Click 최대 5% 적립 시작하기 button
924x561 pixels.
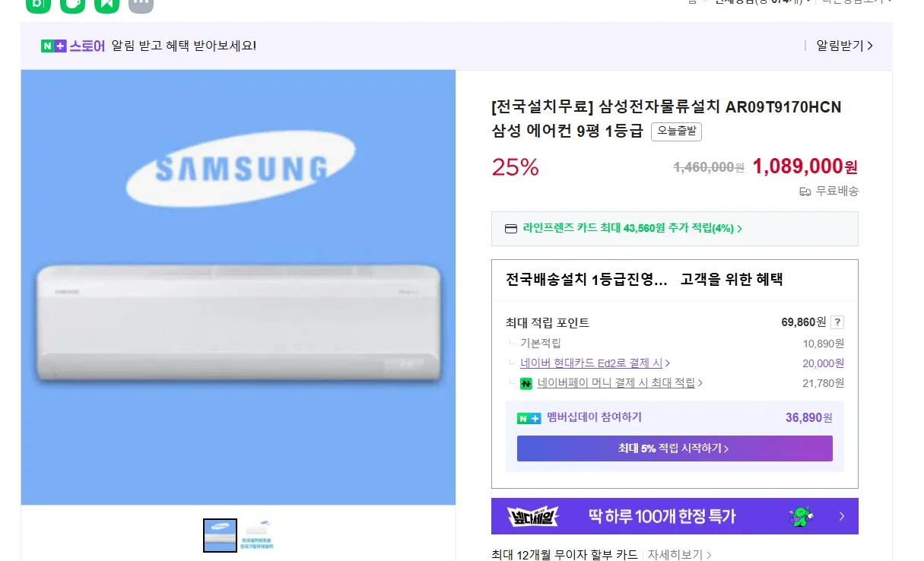[x=675, y=448]
